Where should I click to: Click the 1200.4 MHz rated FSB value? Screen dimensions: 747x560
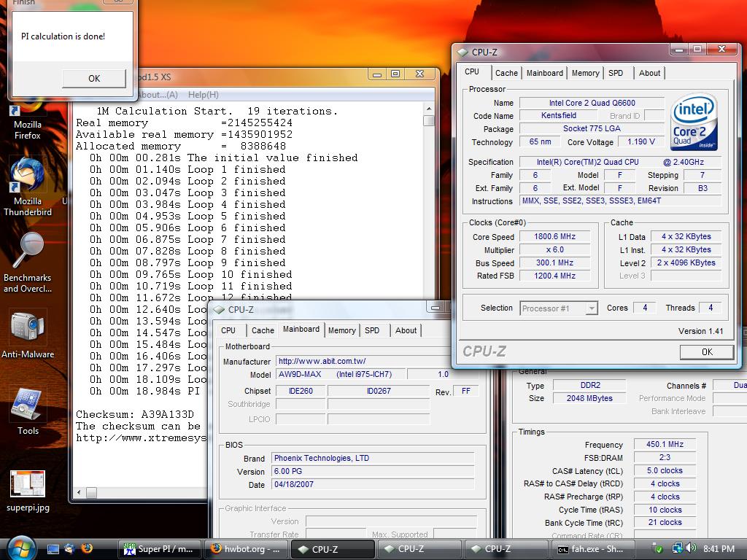point(554,276)
